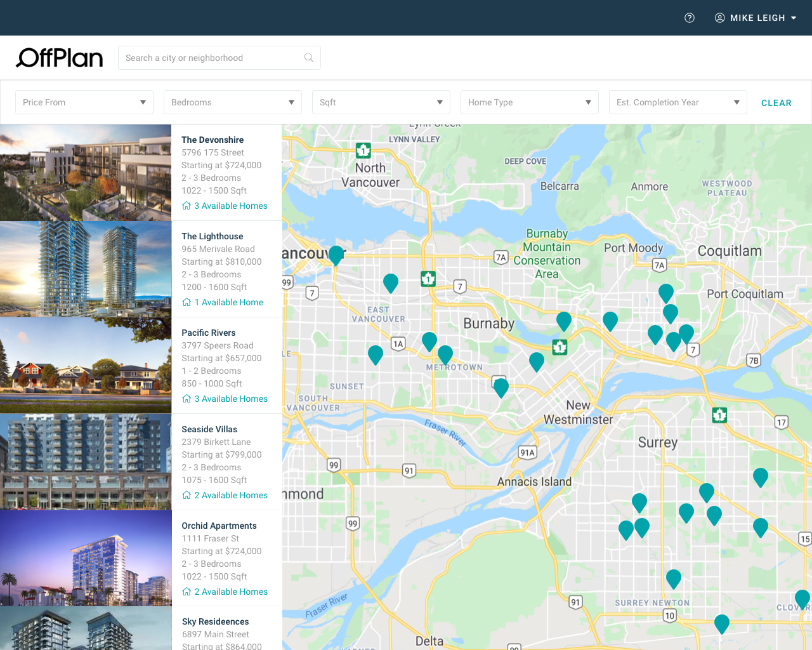Open The Lighthouse towers thumbnail
The image size is (812, 650).
pos(86,269)
